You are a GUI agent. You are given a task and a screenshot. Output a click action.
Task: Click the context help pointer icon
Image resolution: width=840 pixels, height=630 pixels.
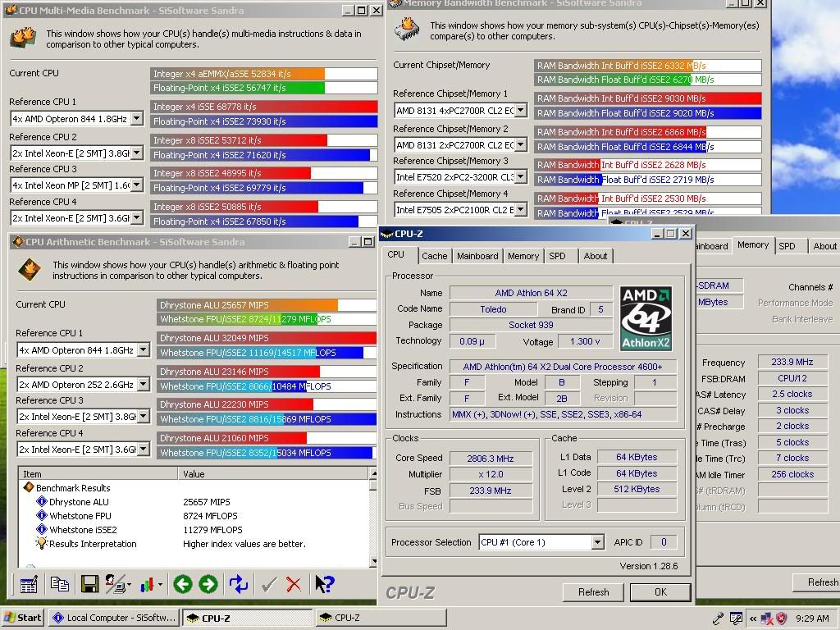pyautogui.click(x=325, y=584)
